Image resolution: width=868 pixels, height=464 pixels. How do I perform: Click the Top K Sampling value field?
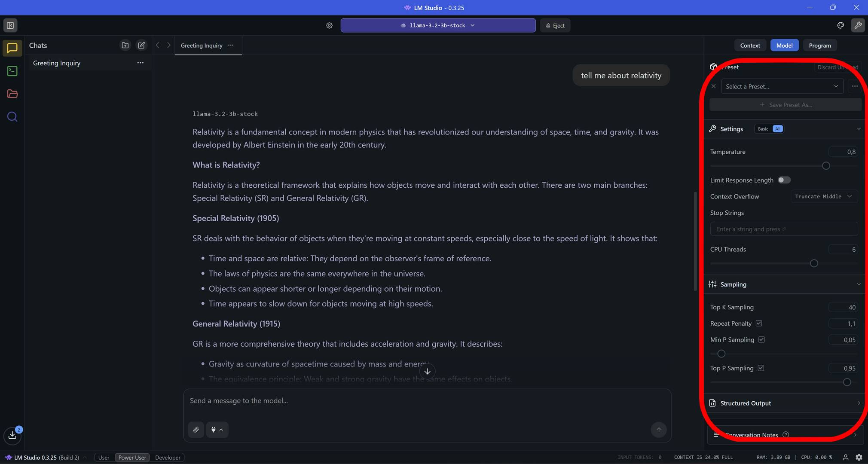[x=843, y=307]
